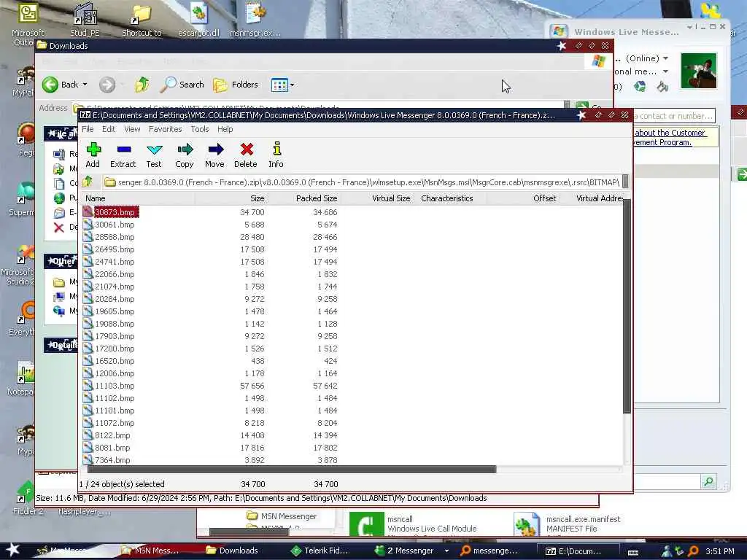The height and width of the screenshot is (560, 747).
Task: Sort by Packed Size column header
Action: pyautogui.click(x=304, y=198)
